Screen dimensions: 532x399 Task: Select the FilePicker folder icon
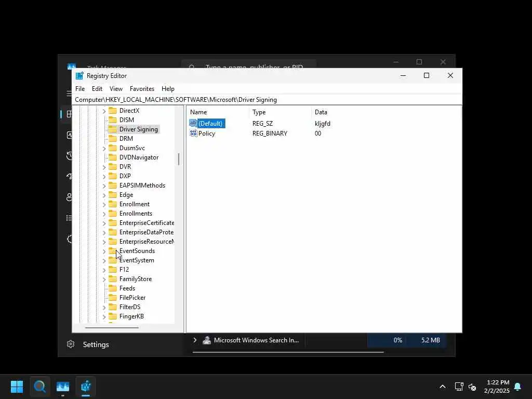tap(113, 298)
